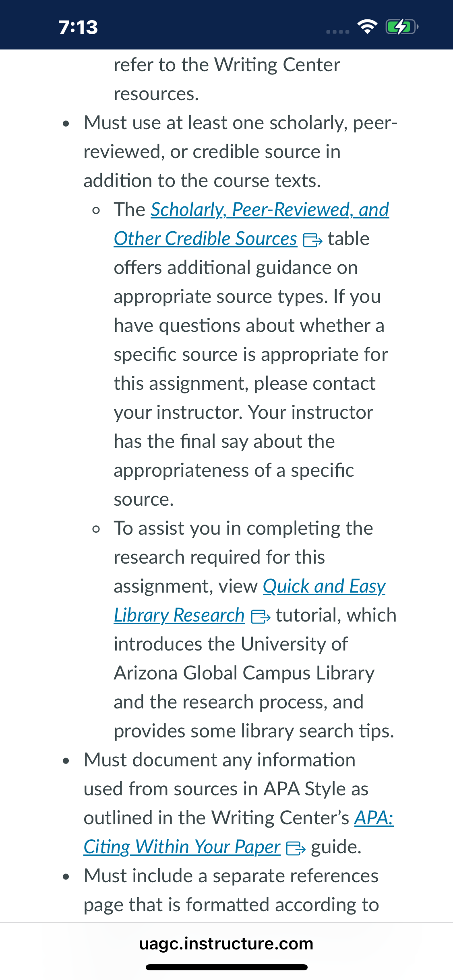The image size is (453, 980).
Task: Tap the external-link icon beside Library Research
Action: click(261, 617)
